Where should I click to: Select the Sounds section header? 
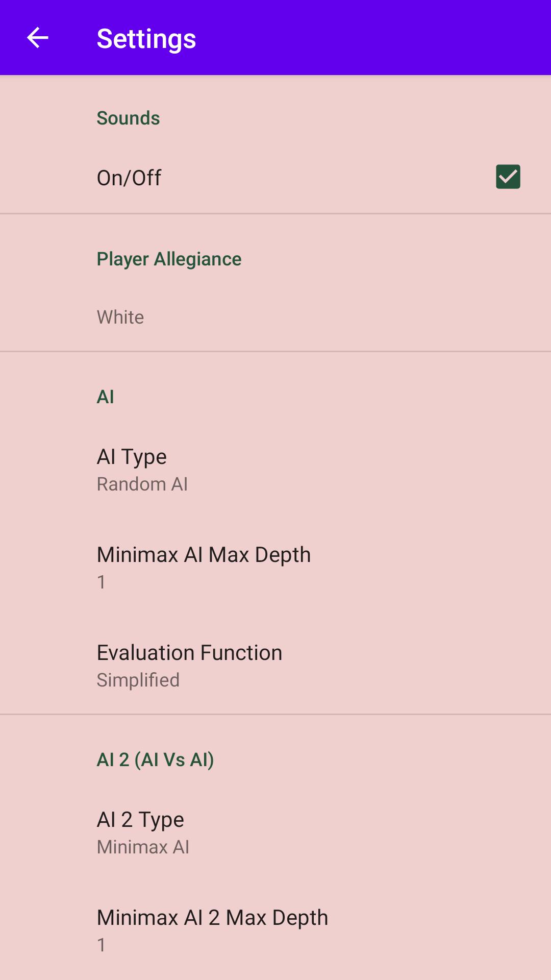(x=128, y=118)
